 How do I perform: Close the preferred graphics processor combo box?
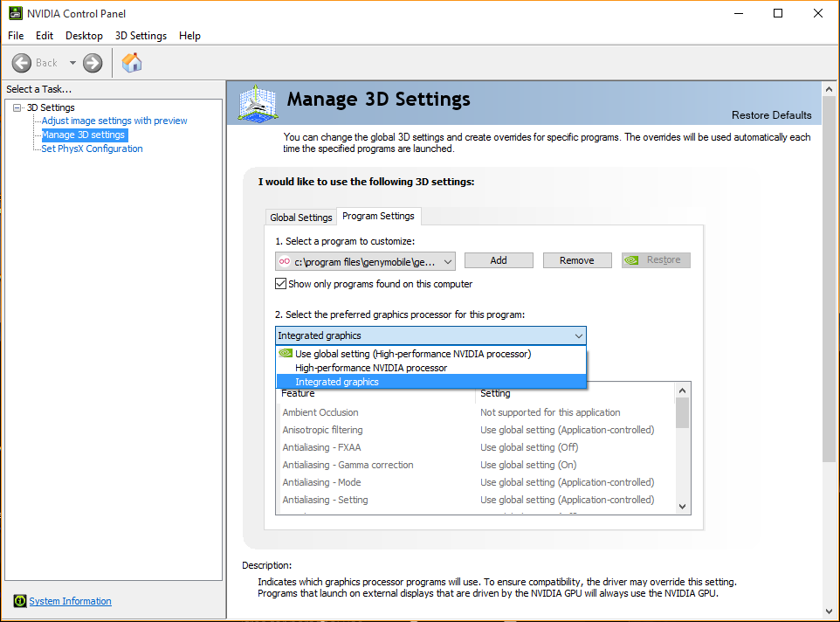(430, 335)
